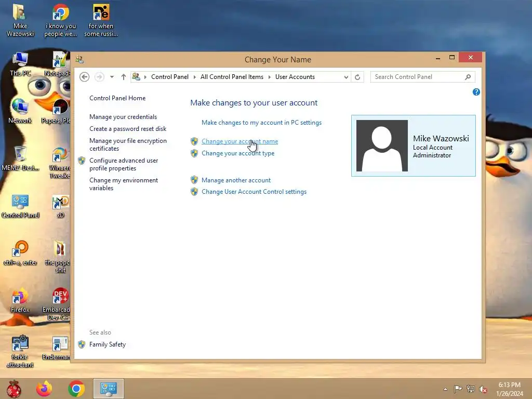The height and width of the screenshot is (399, 532).
Task: Open the Notepad desktop shortcut
Action: pyautogui.click(x=58, y=64)
